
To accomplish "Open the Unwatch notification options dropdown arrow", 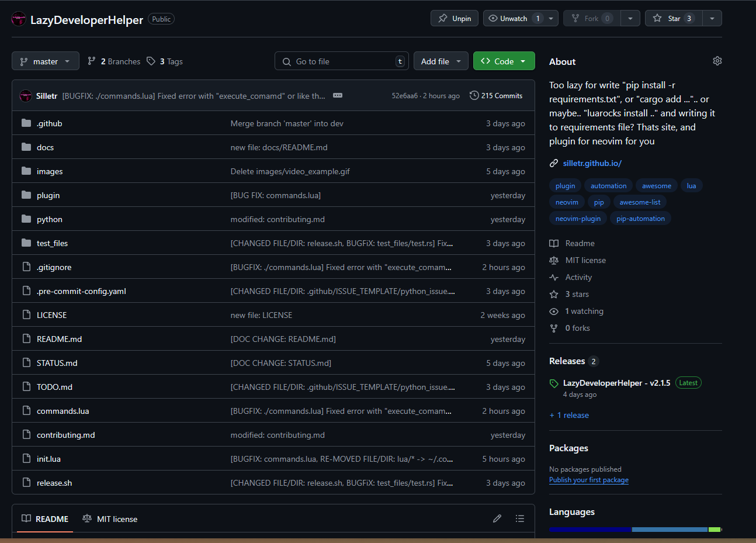I will (x=551, y=18).
